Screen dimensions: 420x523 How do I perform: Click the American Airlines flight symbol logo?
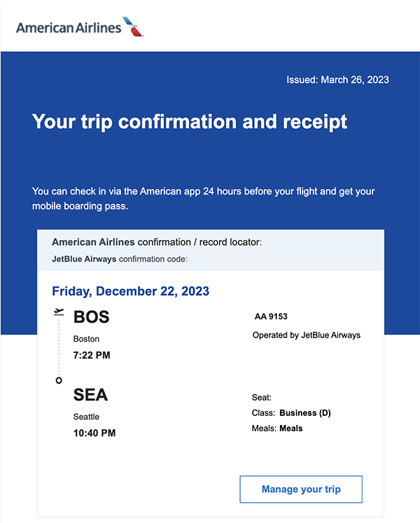(x=133, y=27)
